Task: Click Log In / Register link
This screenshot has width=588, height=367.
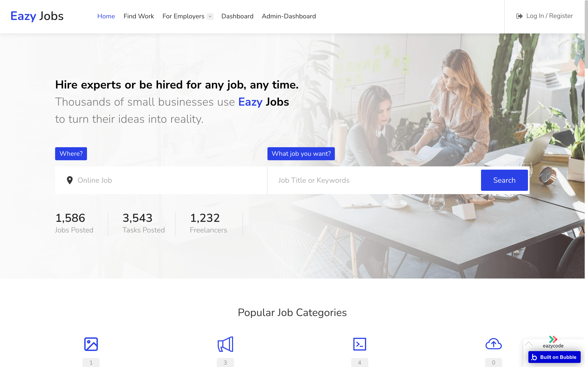Action: coord(549,16)
